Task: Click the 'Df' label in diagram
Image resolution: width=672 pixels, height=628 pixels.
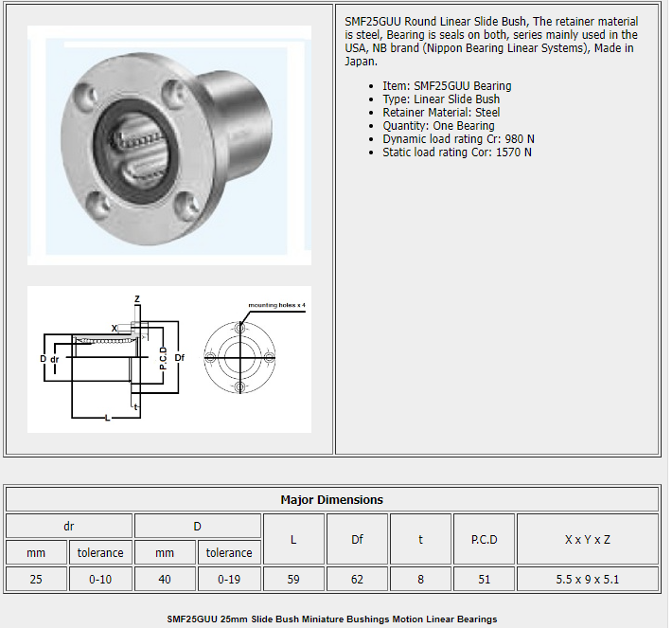Action: click(180, 358)
